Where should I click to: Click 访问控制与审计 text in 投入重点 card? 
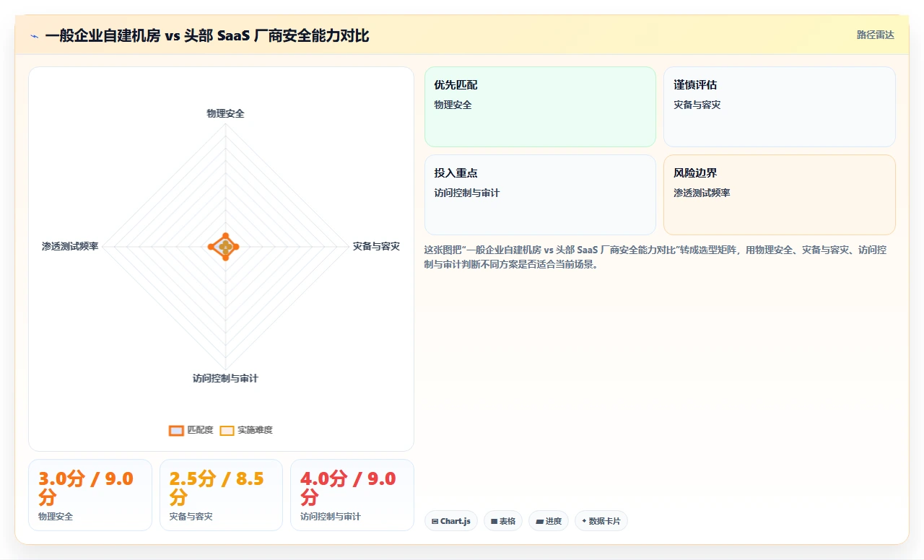coord(466,193)
